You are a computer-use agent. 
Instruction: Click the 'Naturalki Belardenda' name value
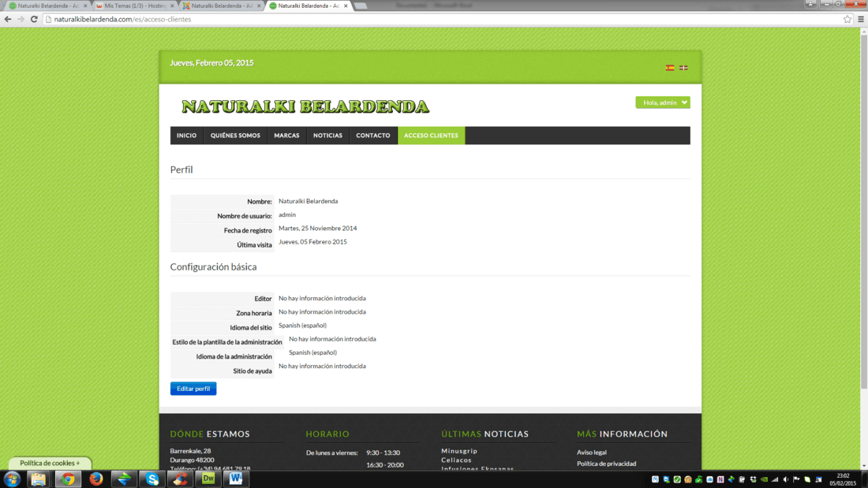pyautogui.click(x=309, y=201)
